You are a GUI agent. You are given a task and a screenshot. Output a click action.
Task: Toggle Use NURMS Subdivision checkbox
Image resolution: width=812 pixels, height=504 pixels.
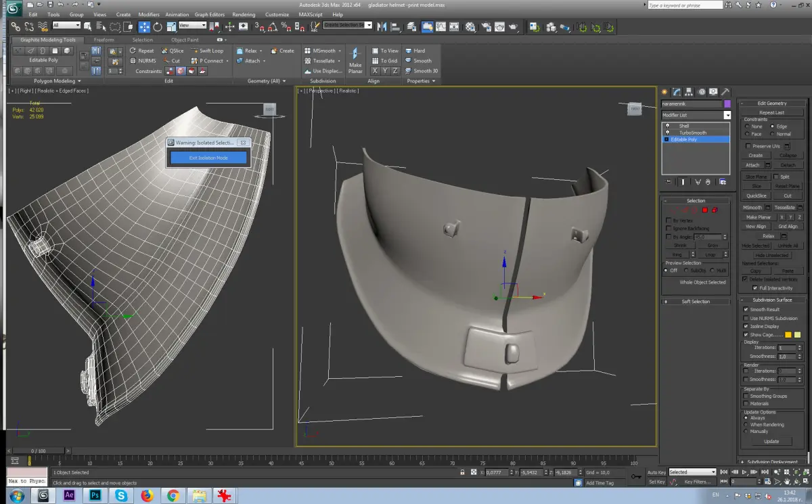click(x=746, y=318)
